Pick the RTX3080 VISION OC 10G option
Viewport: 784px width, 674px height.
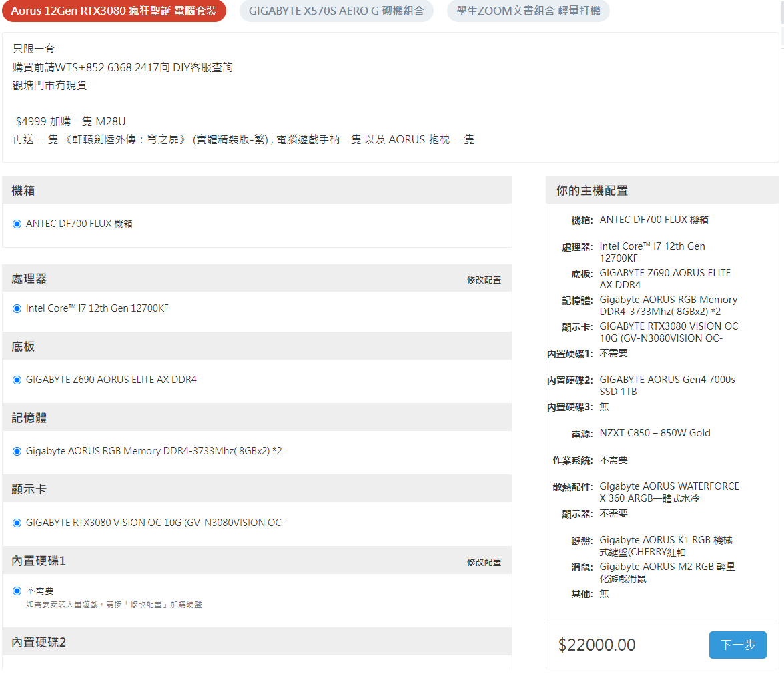17,523
